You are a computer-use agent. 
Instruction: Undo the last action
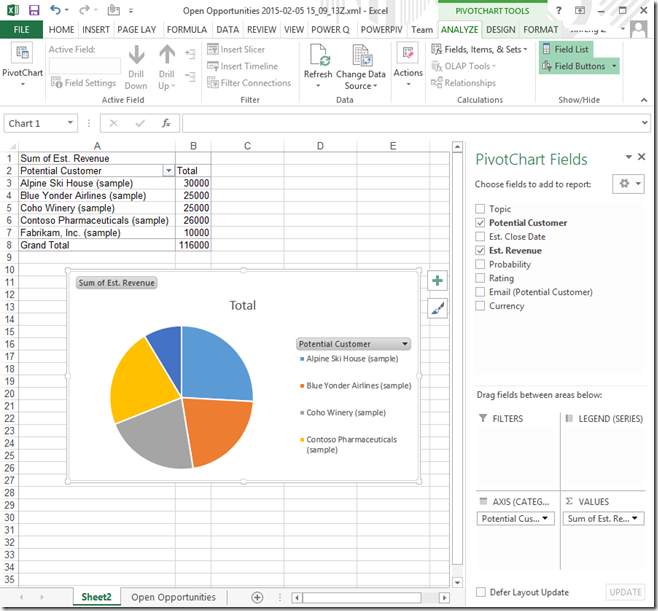point(55,10)
